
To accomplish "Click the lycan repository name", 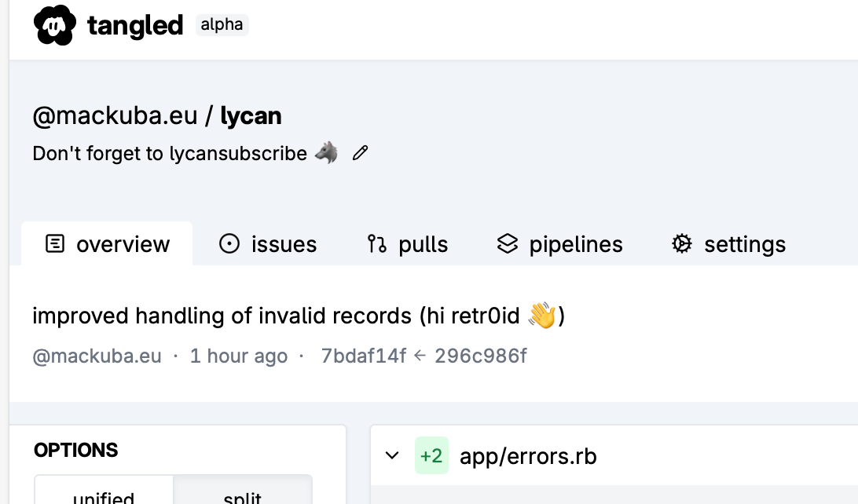I will (x=251, y=116).
